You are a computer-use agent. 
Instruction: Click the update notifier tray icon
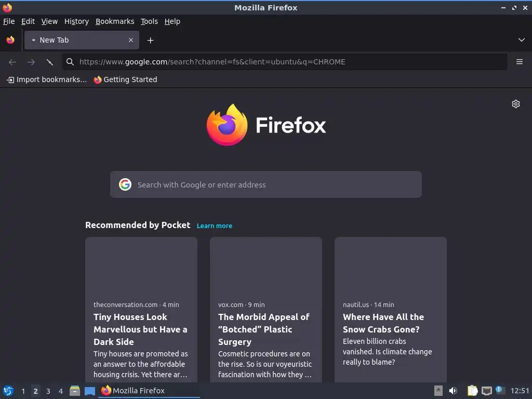[500, 390]
